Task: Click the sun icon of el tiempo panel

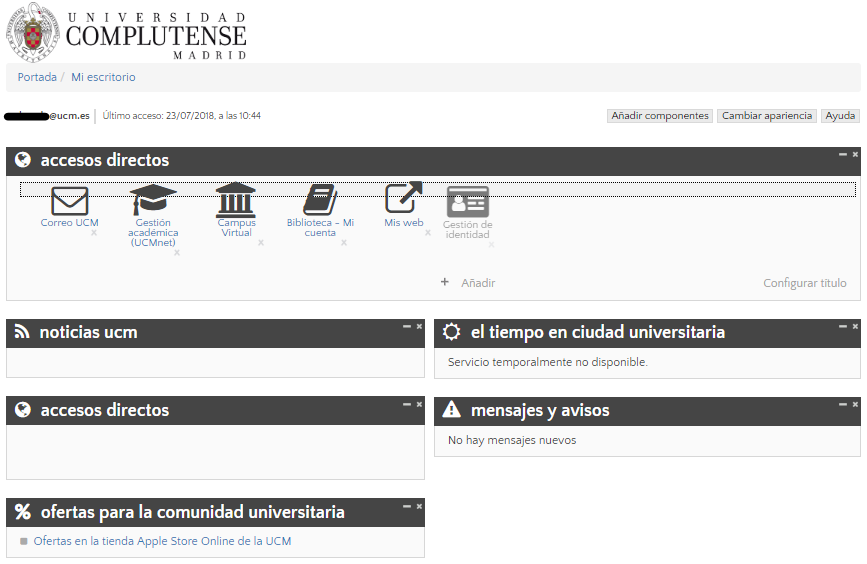Action: click(451, 332)
